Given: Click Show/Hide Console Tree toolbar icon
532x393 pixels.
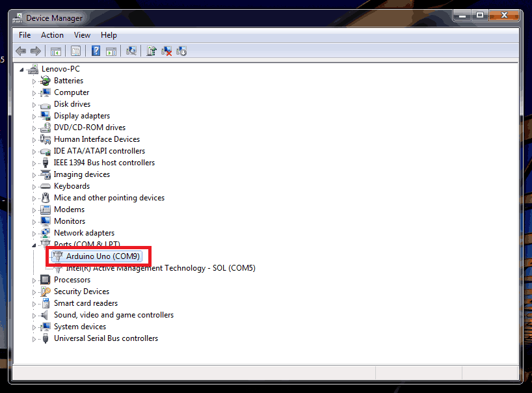Looking at the screenshot, I should click(56, 51).
